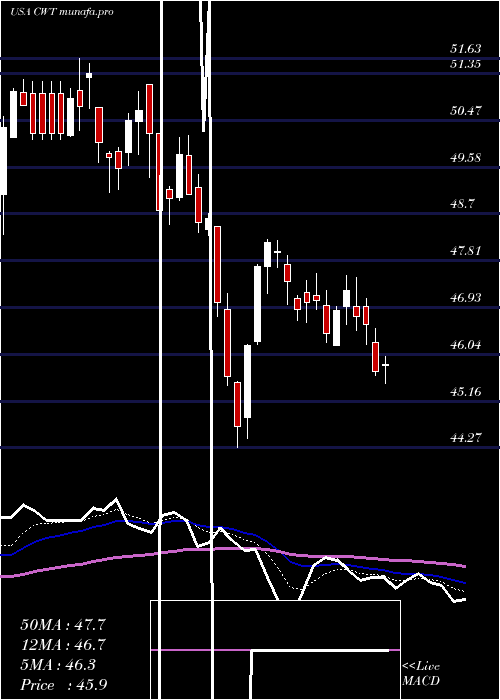Image resolution: width=500 pixels, height=700 pixels.
Task: Click the 46.04 price level label
Action: pos(465,345)
